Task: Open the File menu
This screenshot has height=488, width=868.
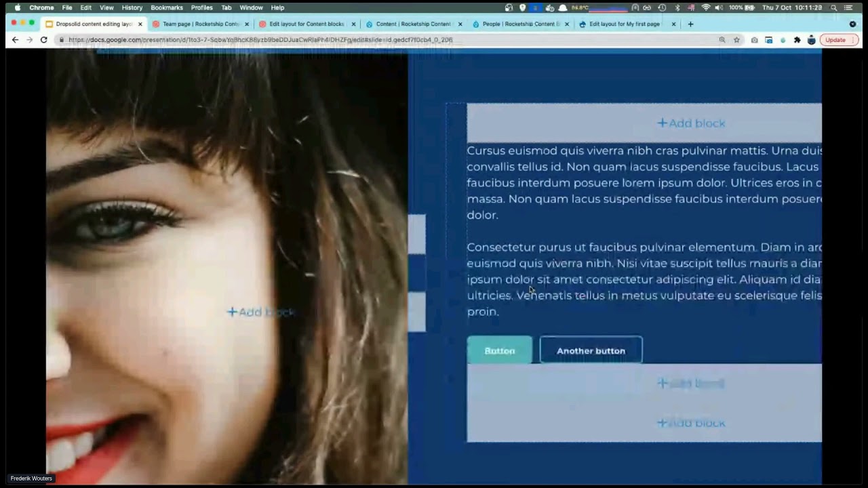Action: click(67, 7)
